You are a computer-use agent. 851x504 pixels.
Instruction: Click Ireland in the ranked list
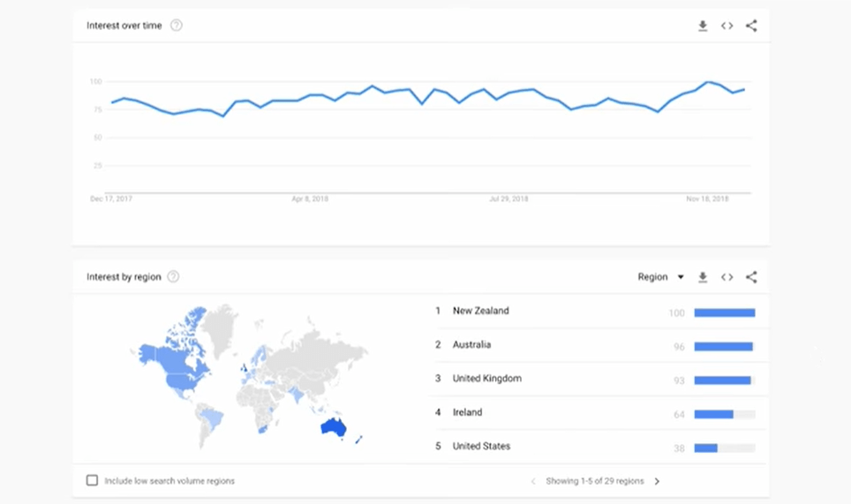point(467,412)
